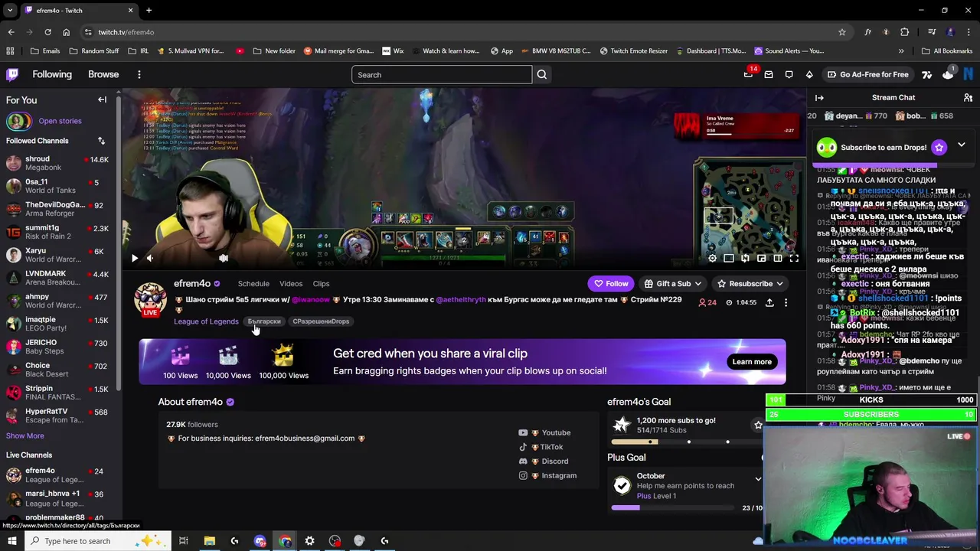The width and height of the screenshot is (980, 551).
Task: Toggle picture-in-picture mini player icon
Action: click(x=761, y=258)
